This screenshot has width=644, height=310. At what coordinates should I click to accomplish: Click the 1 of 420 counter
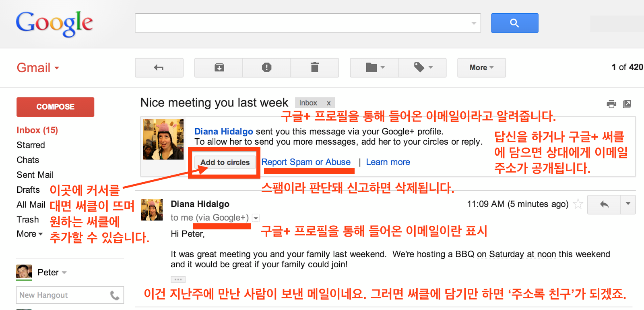click(x=627, y=67)
